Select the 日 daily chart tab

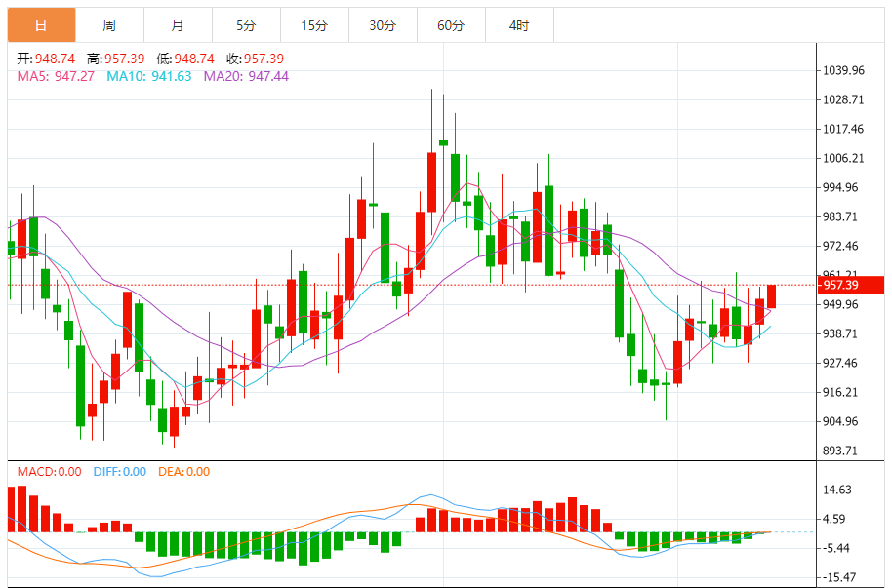tap(42, 25)
